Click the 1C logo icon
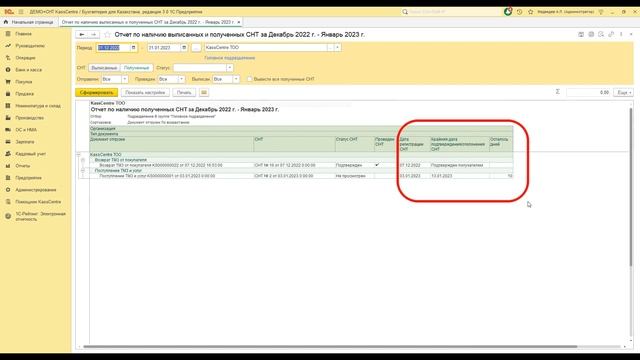 9,12
